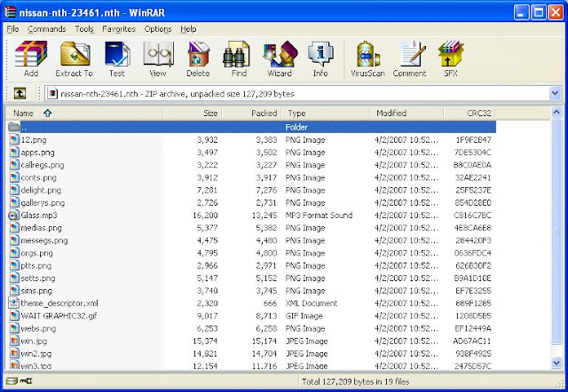Open the Favorites menu

[119, 29]
